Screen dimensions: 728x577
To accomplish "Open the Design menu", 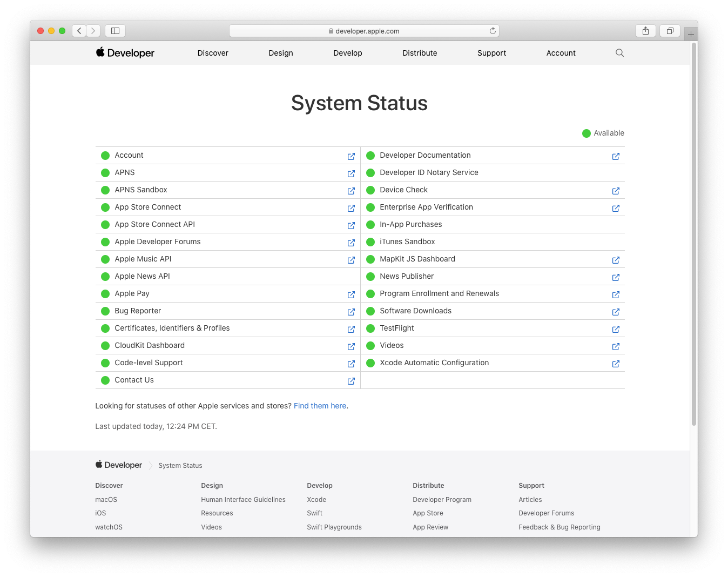I will click(281, 53).
